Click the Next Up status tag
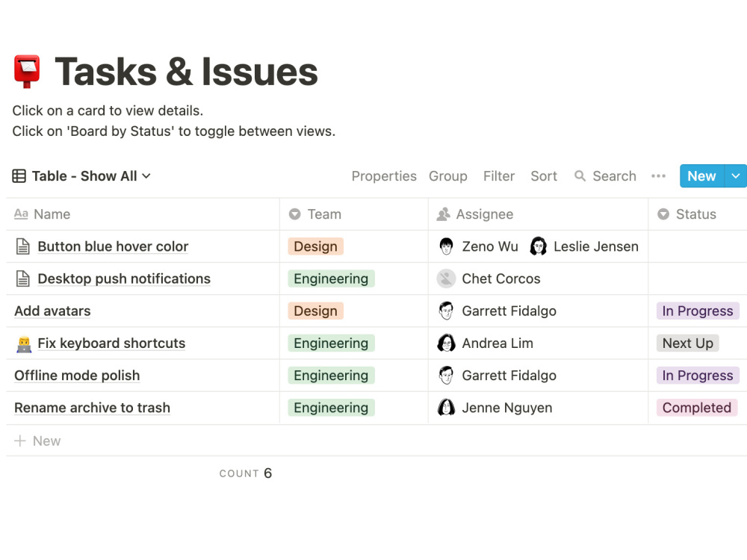This screenshot has width=747, height=560. (687, 343)
